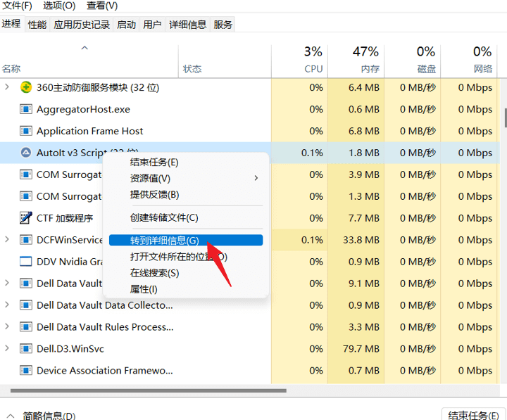Expand the Dell Data Vault Data Collector group
Image resolution: width=507 pixels, height=420 pixels.
[x=7, y=305]
